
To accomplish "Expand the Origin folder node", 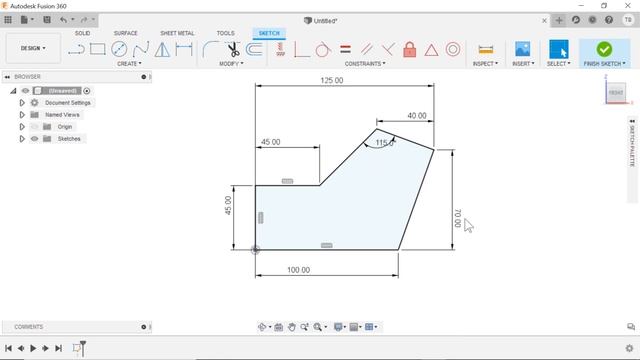I will click(x=22, y=127).
